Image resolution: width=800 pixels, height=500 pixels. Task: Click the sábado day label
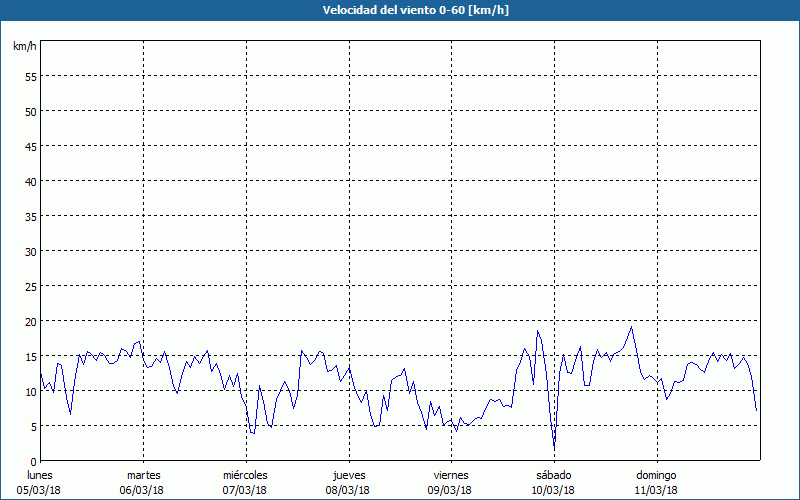pos(554,475)
